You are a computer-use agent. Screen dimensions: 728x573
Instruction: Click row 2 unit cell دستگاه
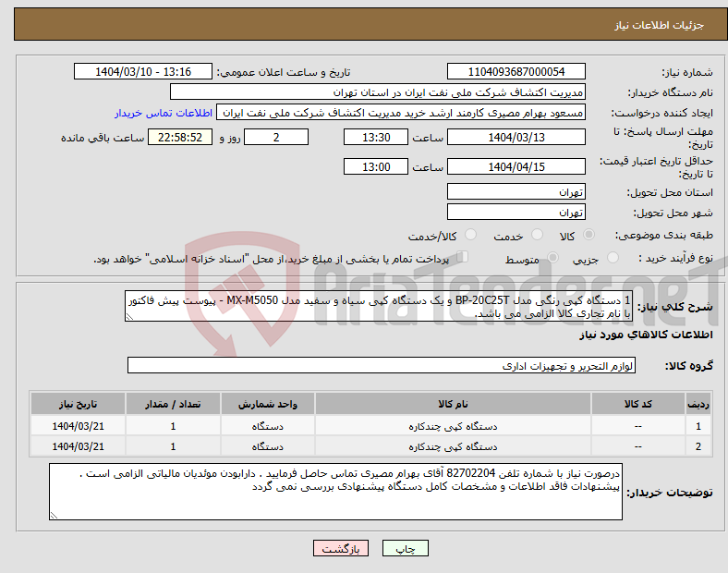268,446
